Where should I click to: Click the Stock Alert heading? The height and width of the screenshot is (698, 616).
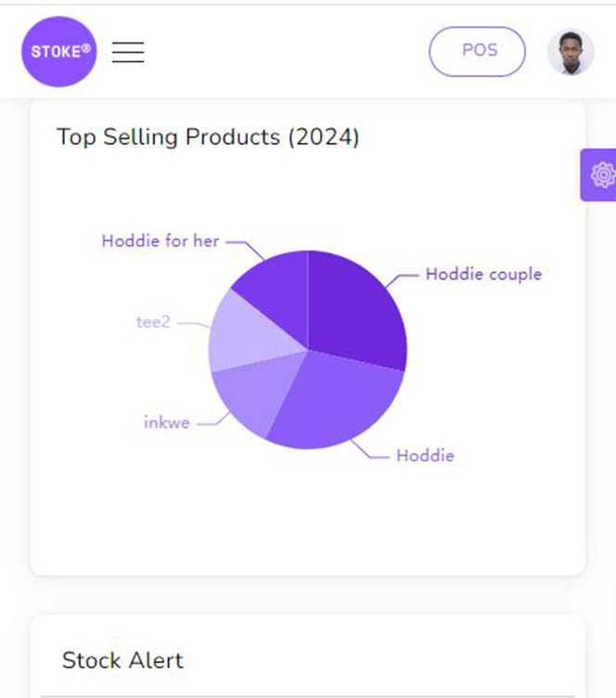tap(122, 660)
